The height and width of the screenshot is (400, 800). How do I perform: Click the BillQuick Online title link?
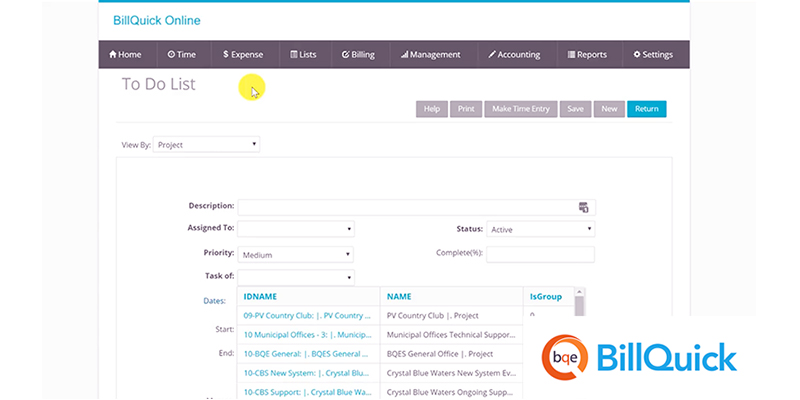tap(157, 20)
